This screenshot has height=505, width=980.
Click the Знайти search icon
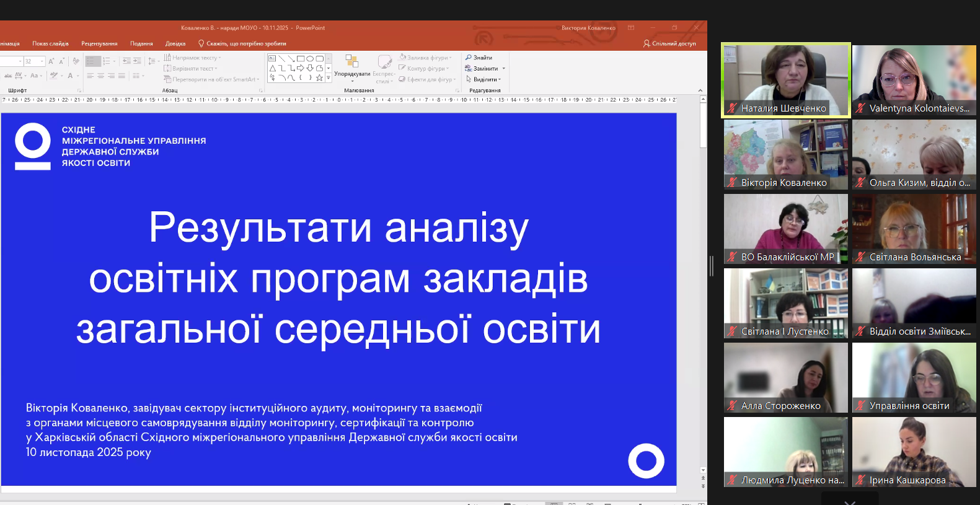pyautogui.click(x=469, y=58)
